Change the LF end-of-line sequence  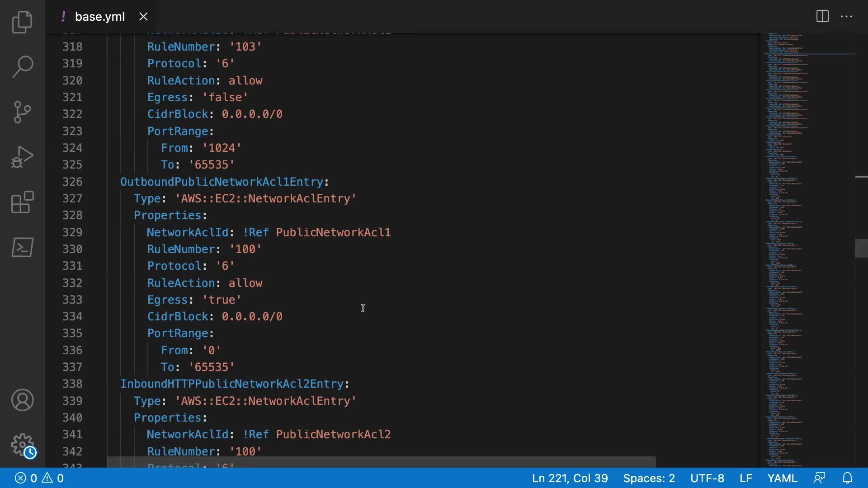(745, 478)
